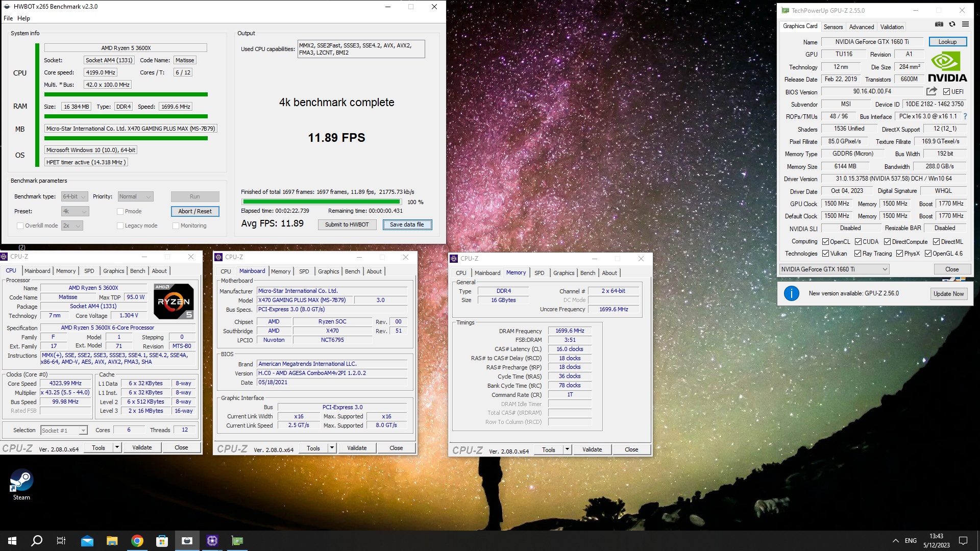Screen dimensions: 980x551
Task: Toggle the UEFI checkbox in GPU-Z
Action: (946, 92)
